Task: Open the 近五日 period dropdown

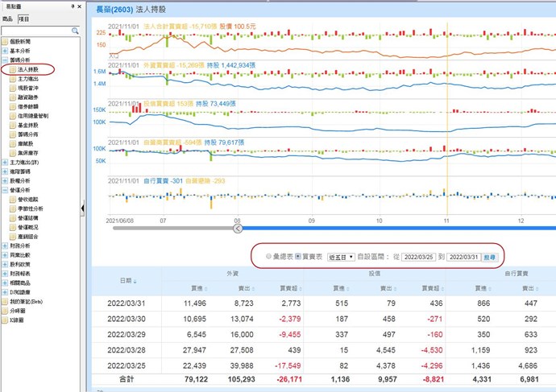Action: pos(342,256)
